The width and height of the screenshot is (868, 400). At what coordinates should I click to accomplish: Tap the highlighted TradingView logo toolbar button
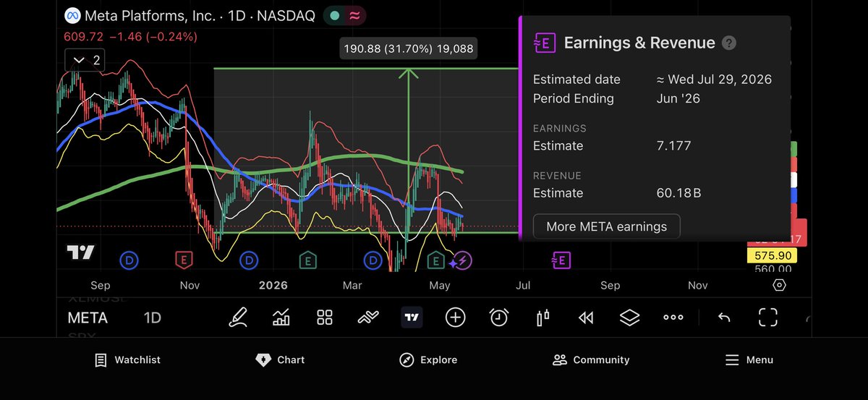point(412,318)
